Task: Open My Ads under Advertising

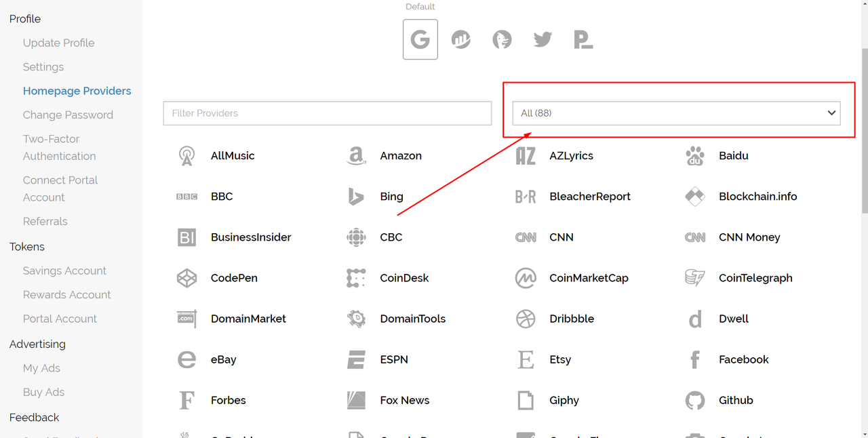Action: (41, 368)
